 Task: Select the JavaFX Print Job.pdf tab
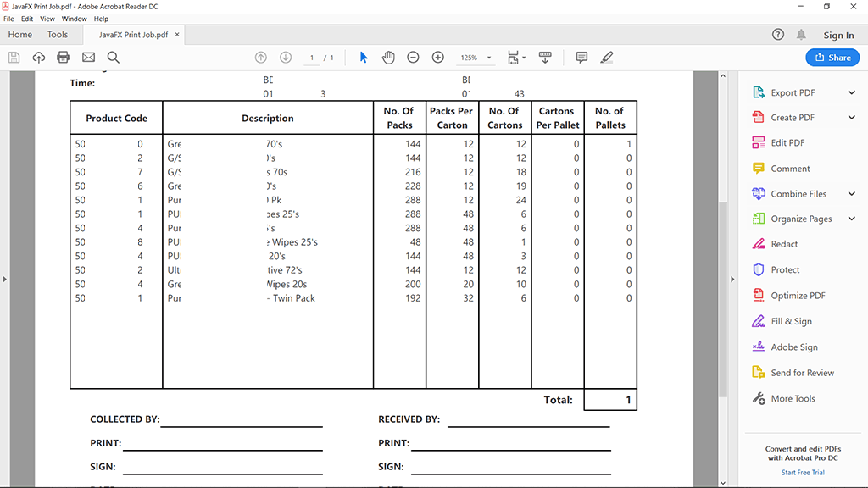[x=133, y=34]
